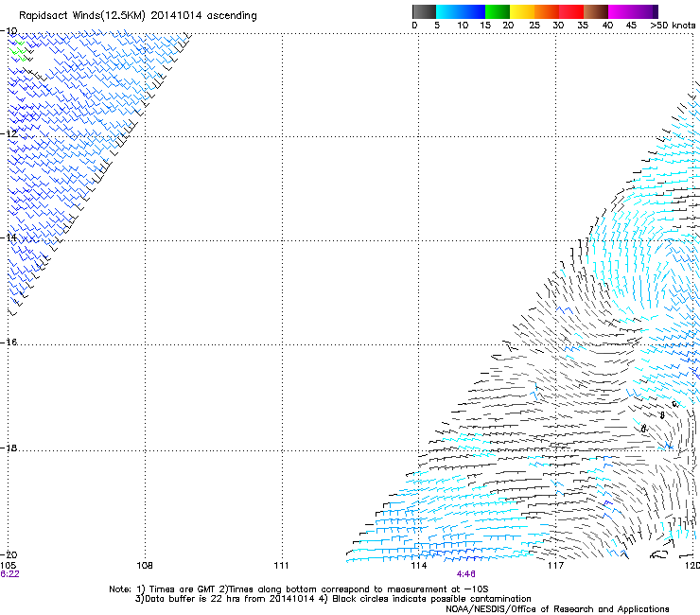Click the NOAA/NESDIS credit text
This screenshot has width=700, height=615.
pyautogui.click(x=557, y=609)
